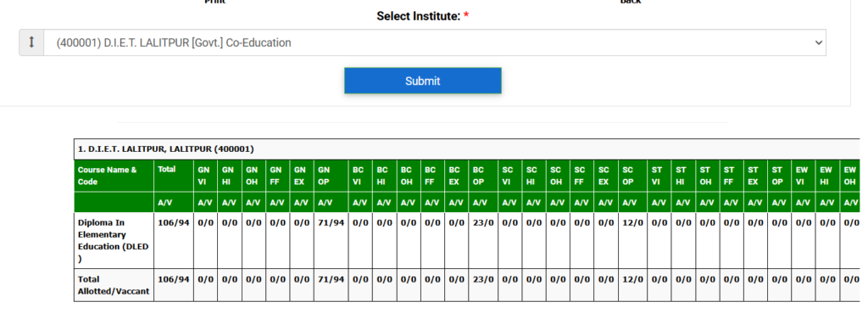
Task: Click the 'EW HI' column header
Action: pyautogui.click(x=827, y=176)
